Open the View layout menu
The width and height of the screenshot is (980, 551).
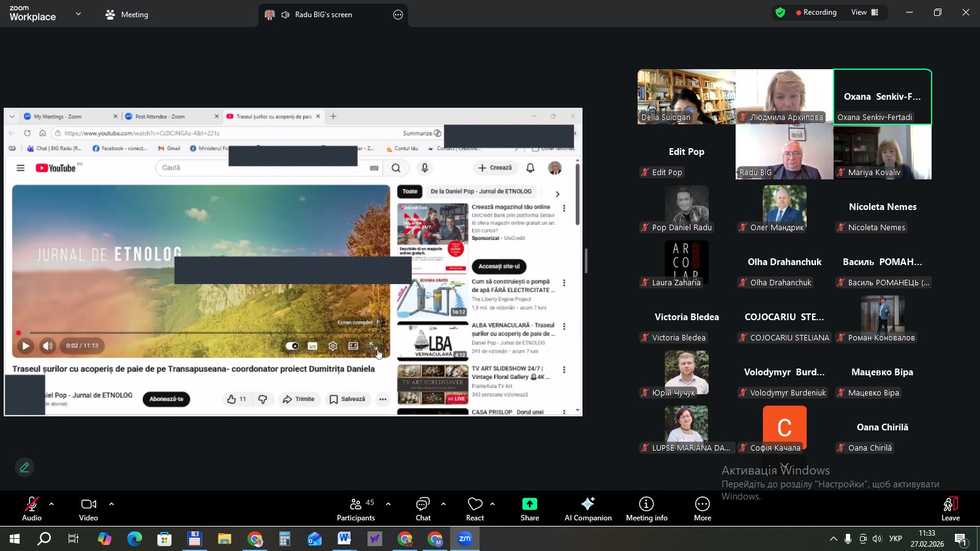pyautogui.click(x=864, y=12)
